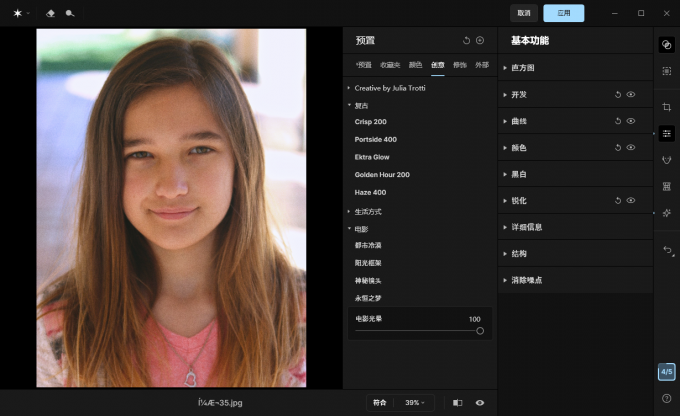Open the layers overlap icon in right sidebar
The image size is (680, 416).
667,45
